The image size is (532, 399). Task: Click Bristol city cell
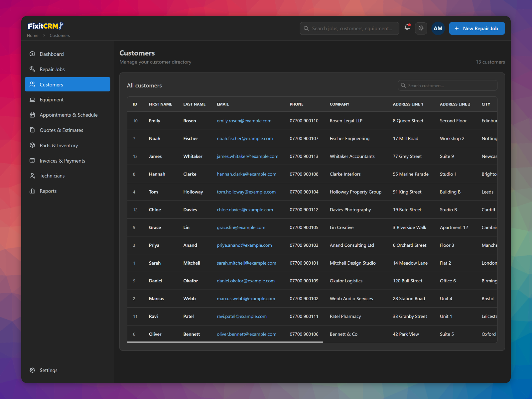(x=488, y=299)
